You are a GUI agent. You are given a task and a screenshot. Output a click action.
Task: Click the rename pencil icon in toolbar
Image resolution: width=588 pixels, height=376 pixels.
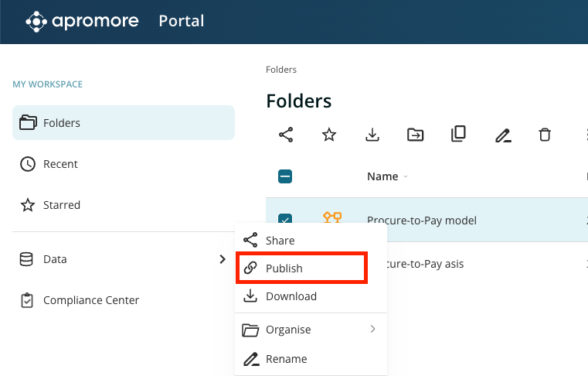[x=503, y=135]
